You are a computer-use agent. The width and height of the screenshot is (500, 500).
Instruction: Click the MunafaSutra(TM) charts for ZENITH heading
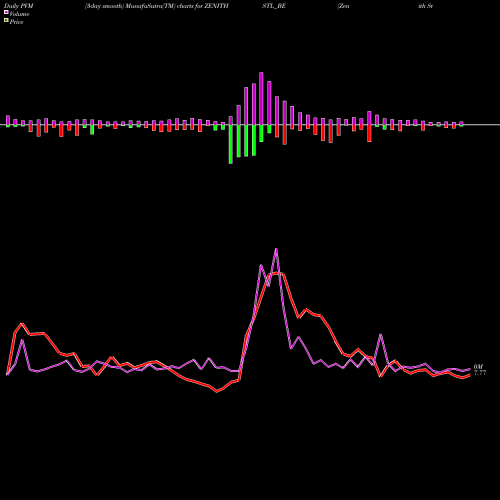point(177,6)
